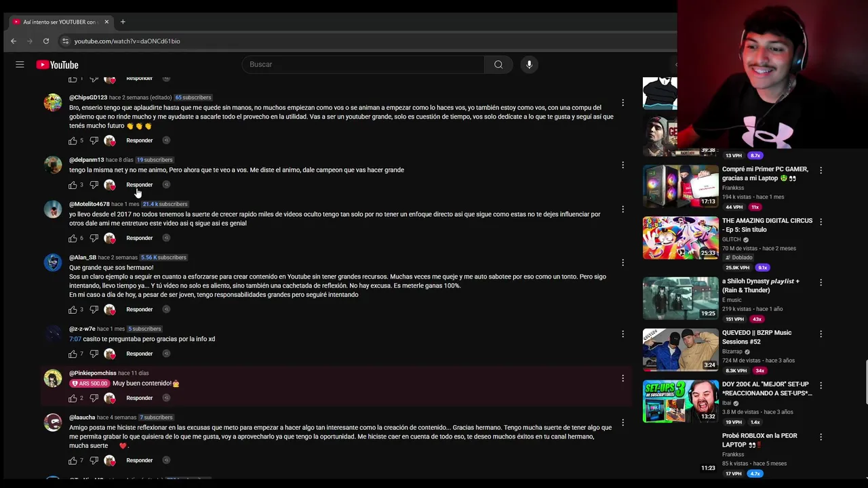Viewport: 868px width, 488px height.
Task: Open @delpanm13 profile avatar
Action: [53, 165]
